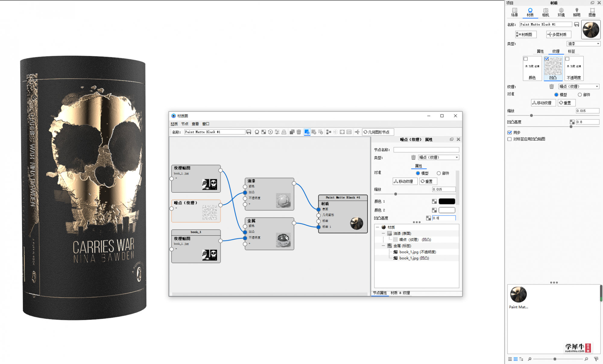Open the 查看 menu
Screen dimensions: 603x364
195,124
